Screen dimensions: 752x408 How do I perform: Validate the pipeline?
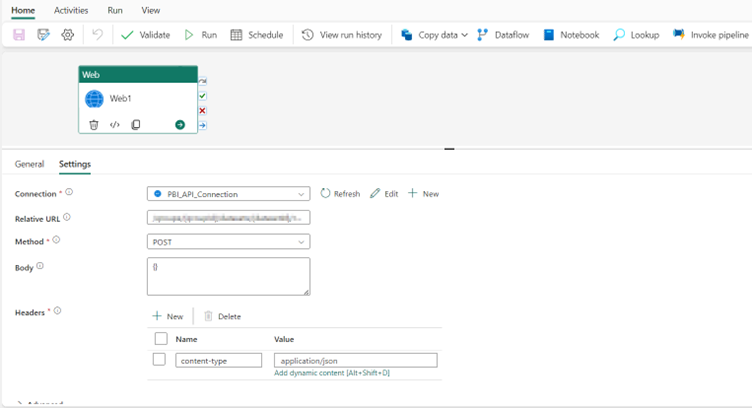(146, 35)
